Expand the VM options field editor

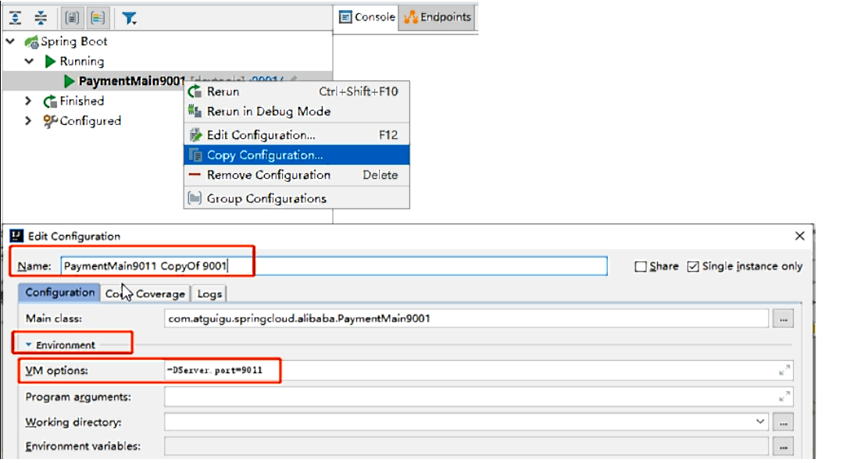pos(784,370)
